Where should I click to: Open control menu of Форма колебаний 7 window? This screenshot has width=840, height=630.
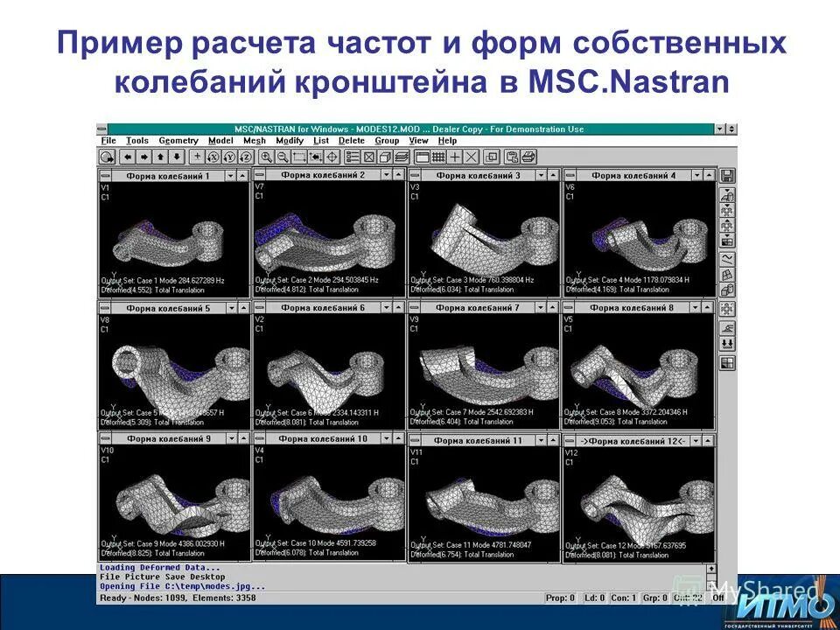415,307
